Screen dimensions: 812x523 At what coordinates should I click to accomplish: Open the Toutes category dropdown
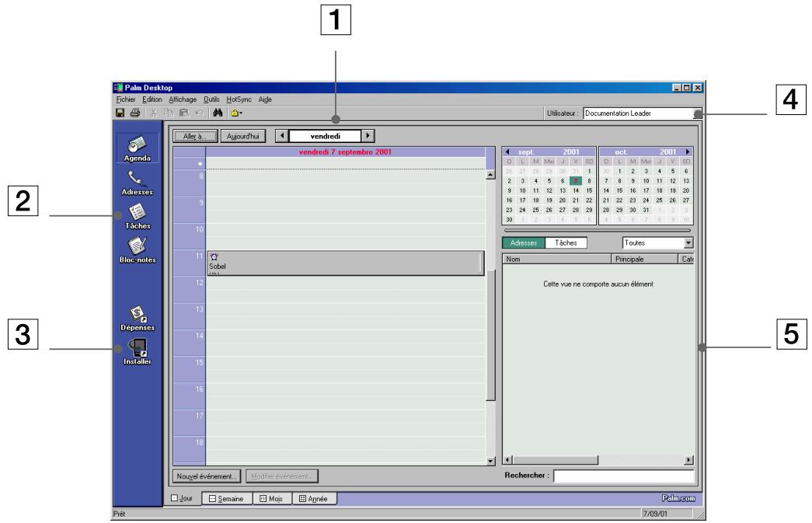pos(688,243)
